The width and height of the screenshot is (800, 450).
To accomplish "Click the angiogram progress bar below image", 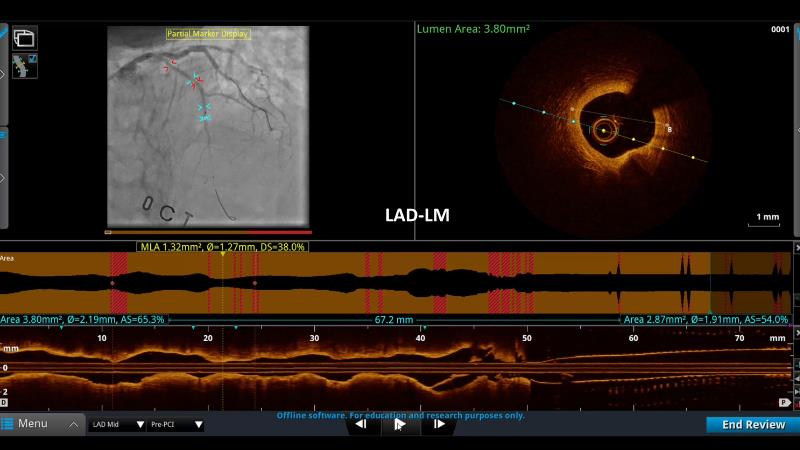I will coord(207,232).
